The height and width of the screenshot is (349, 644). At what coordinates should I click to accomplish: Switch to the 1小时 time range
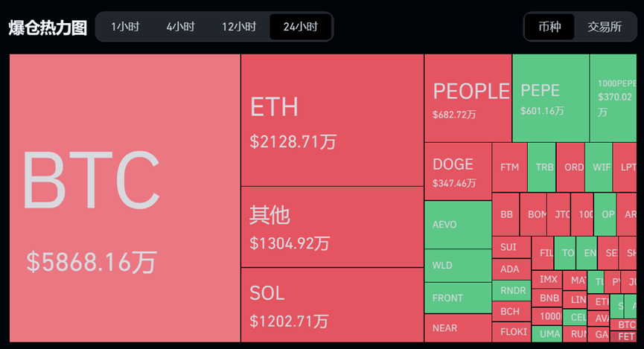(125, 27)
